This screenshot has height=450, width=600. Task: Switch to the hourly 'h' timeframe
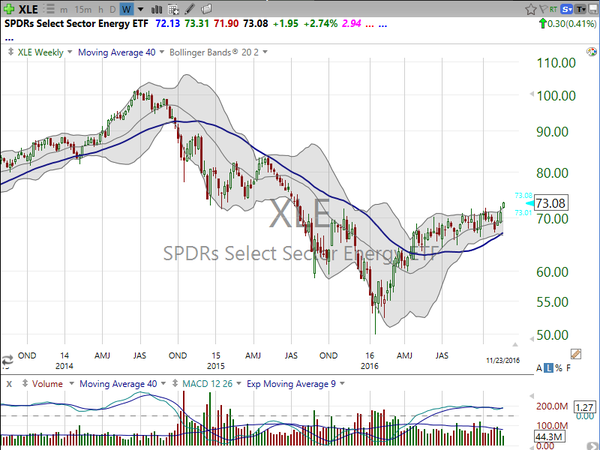[x=101, y=9]
